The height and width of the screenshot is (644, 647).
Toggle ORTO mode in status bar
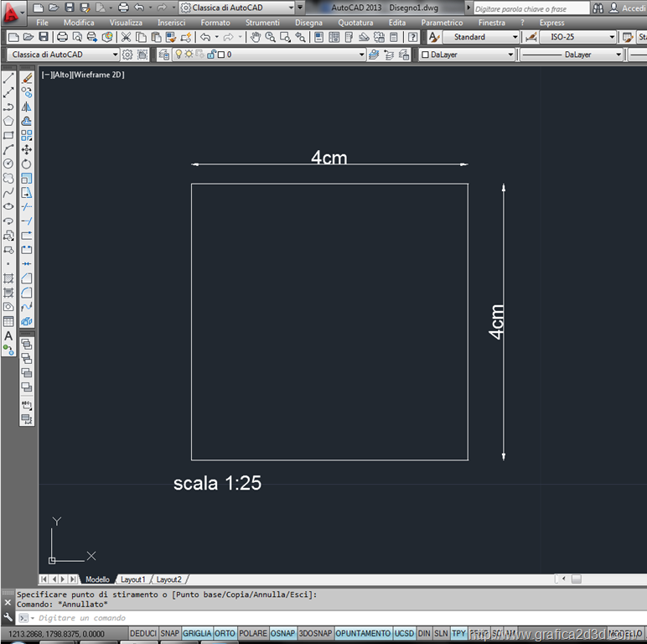pos(225,633)
